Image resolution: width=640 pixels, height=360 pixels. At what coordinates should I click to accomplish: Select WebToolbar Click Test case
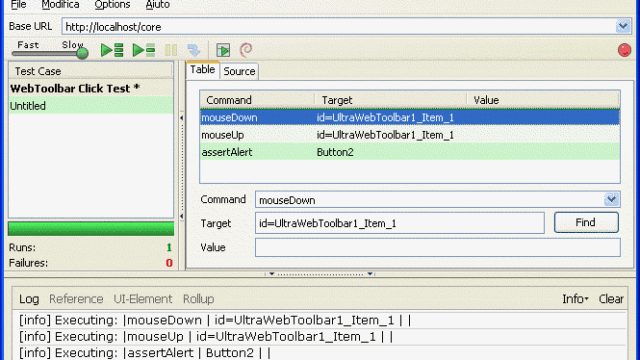91,88
